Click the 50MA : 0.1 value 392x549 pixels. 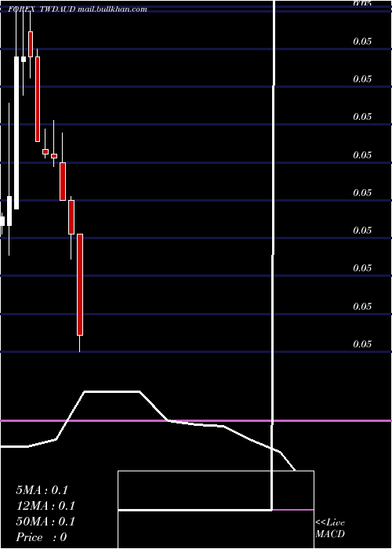point(45,522)
